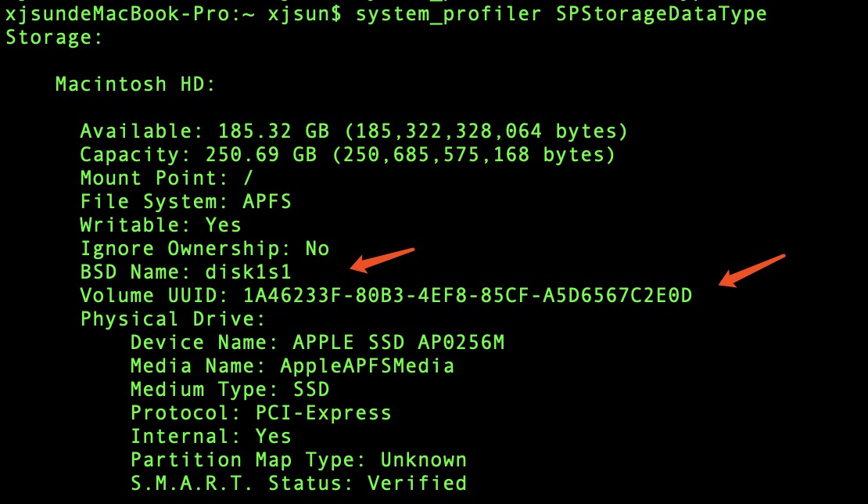Click the Device Name APPLE SSD AP0256M
Viewport: 868px width, 504px height.
[317, 342]
